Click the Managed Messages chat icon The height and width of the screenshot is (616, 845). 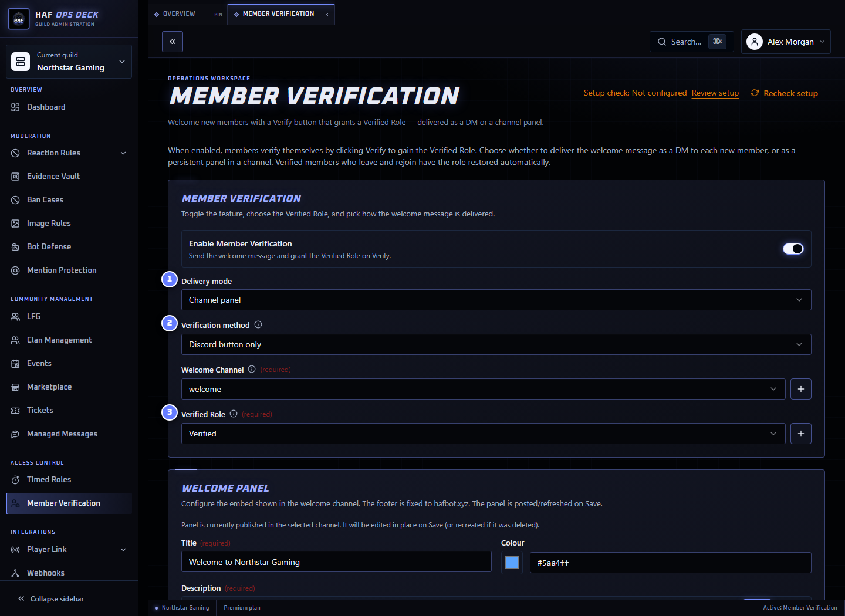tap(15, 434)
